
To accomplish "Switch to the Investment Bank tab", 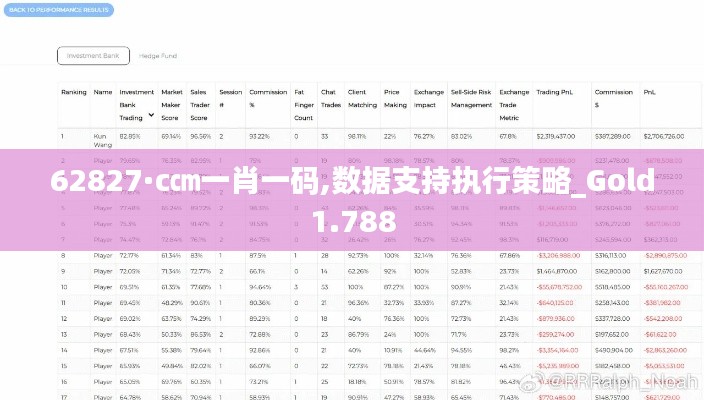I will tap(93, 56).
